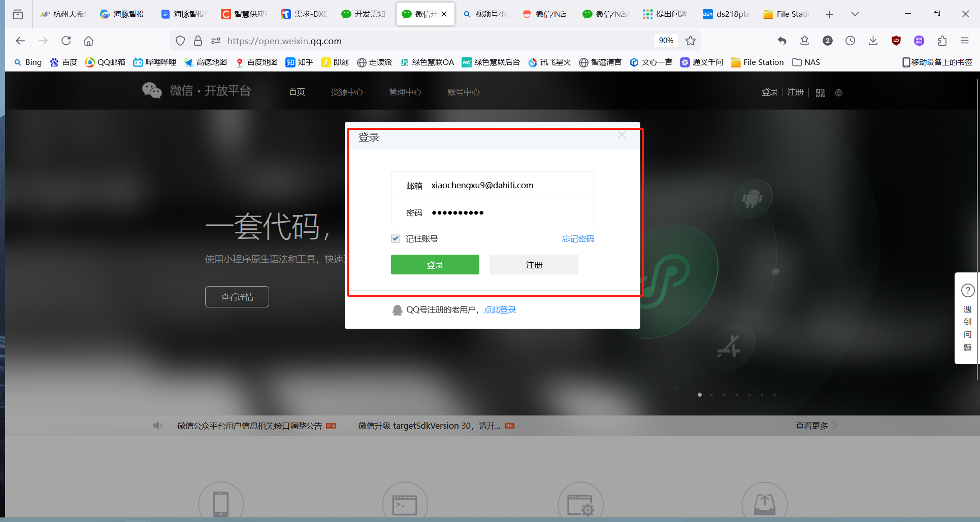Open the 首页 menu in page header
980x522 pixels.
point(297,92)
